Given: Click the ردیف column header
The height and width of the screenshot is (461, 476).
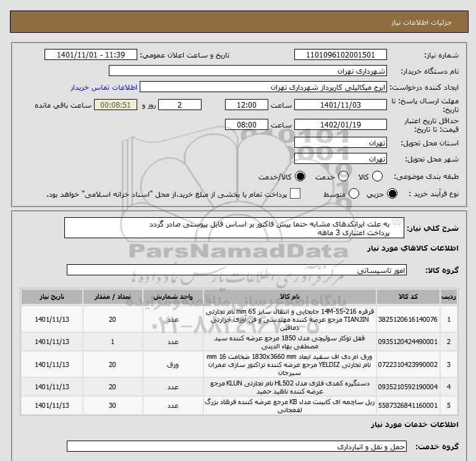Looking at the screenshot, I should (449, 296).
